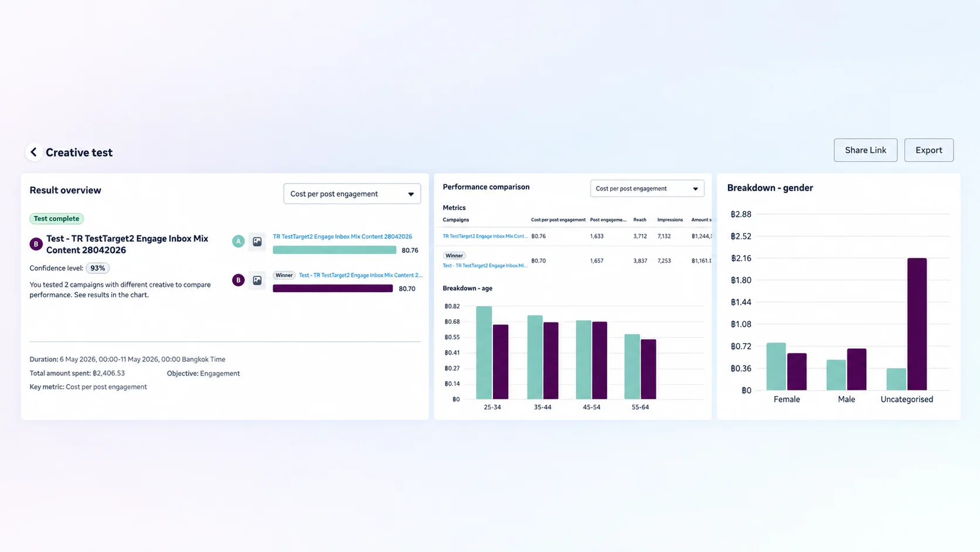Click the Post engagement column header

608,220
